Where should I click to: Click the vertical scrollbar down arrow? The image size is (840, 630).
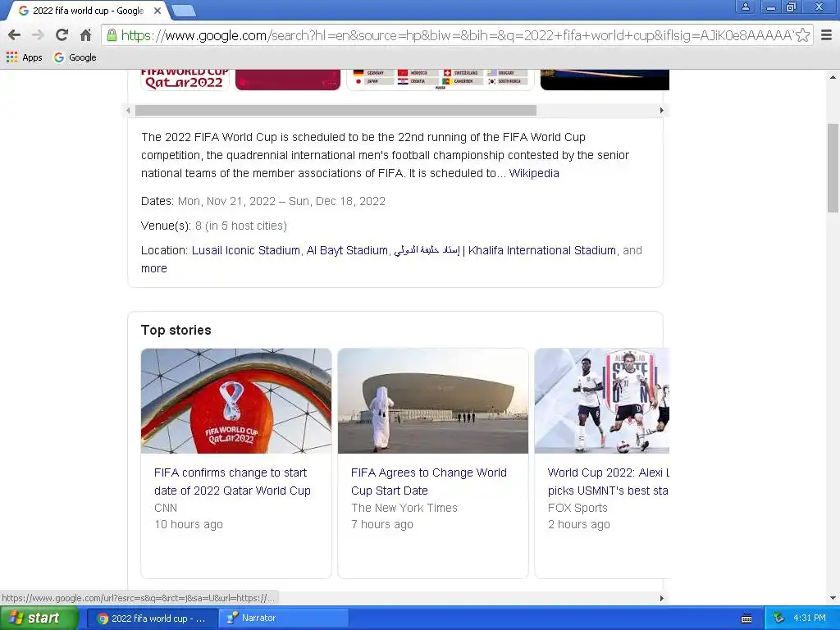tap(833, 598)
